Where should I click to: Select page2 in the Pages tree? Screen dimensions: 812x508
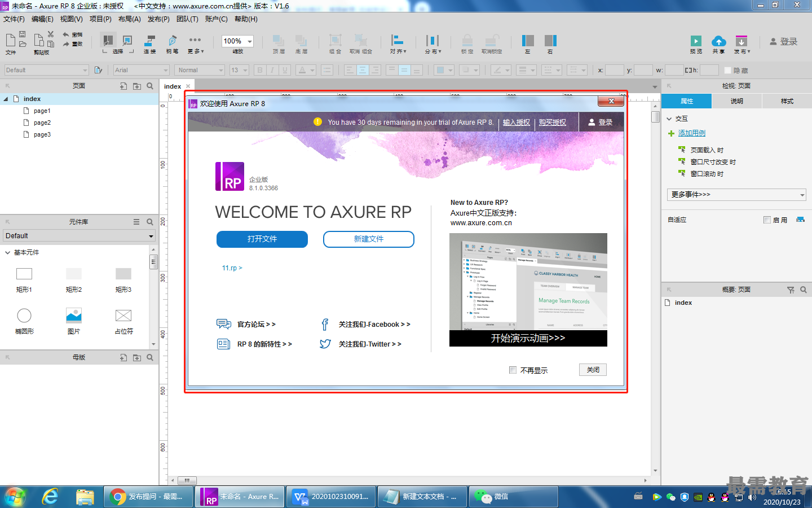(x=42, y=122)
